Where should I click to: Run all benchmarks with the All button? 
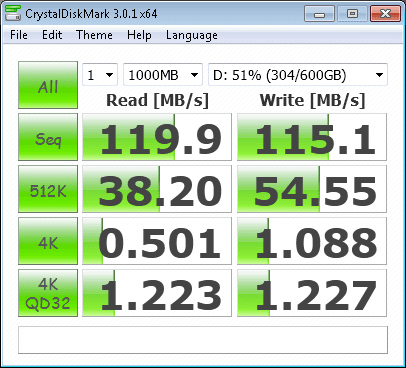(48, 85)
